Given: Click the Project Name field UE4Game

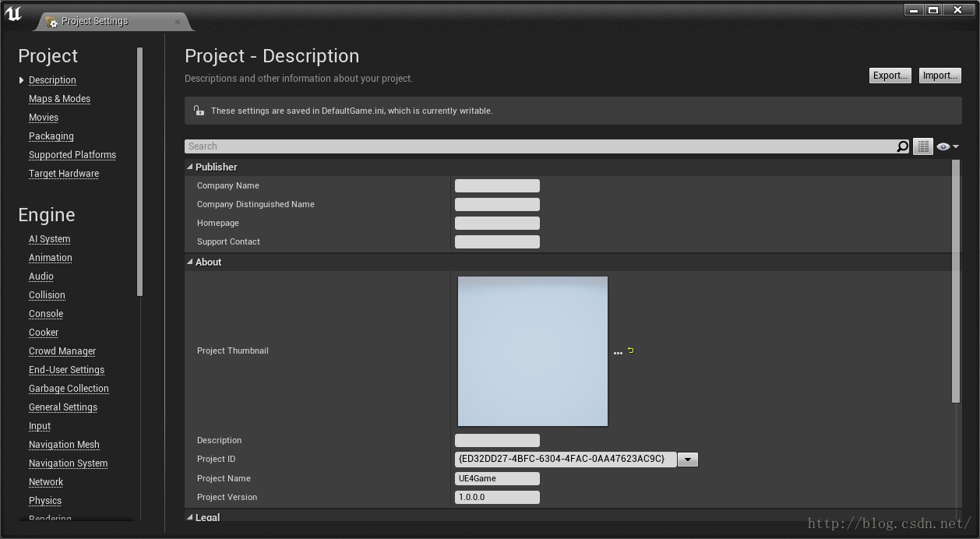Looking at the screenshot, I should [497, 478].
